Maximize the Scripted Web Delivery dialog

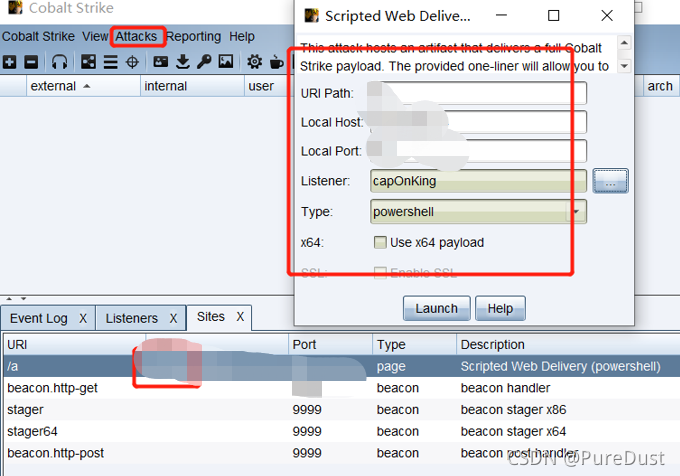coord(553,16)
